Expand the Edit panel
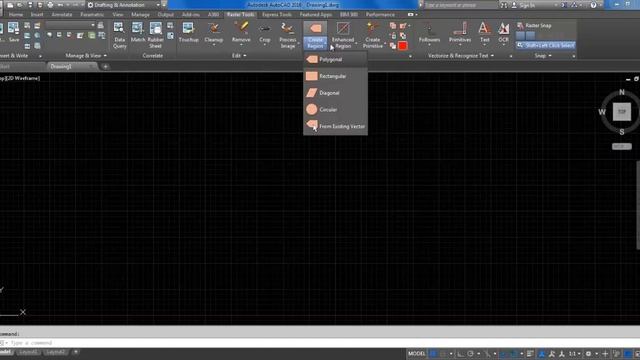Screen dimensions: 640x360 pos(239,56)
